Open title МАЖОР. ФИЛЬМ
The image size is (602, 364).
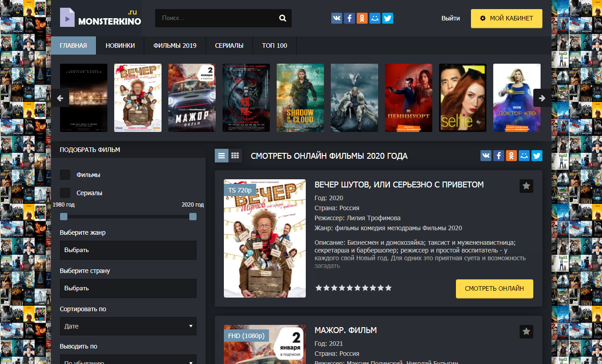click(346, 330)
